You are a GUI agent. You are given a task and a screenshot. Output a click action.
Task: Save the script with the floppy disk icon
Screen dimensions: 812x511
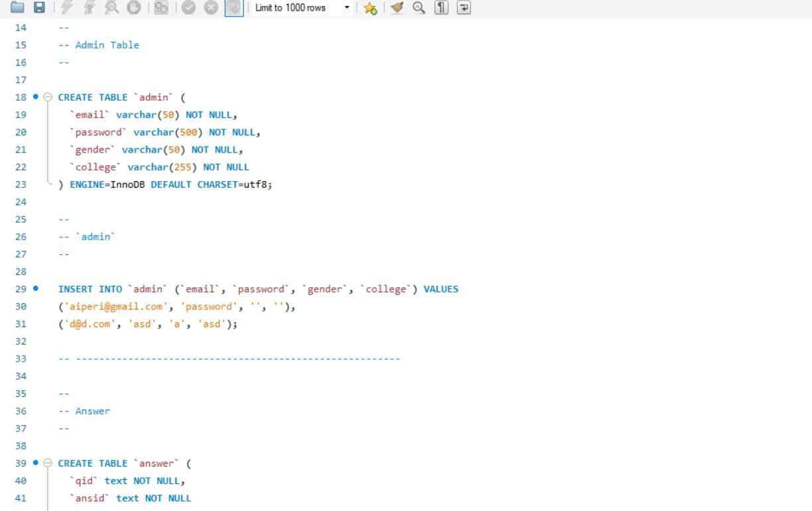pos(39,8)
